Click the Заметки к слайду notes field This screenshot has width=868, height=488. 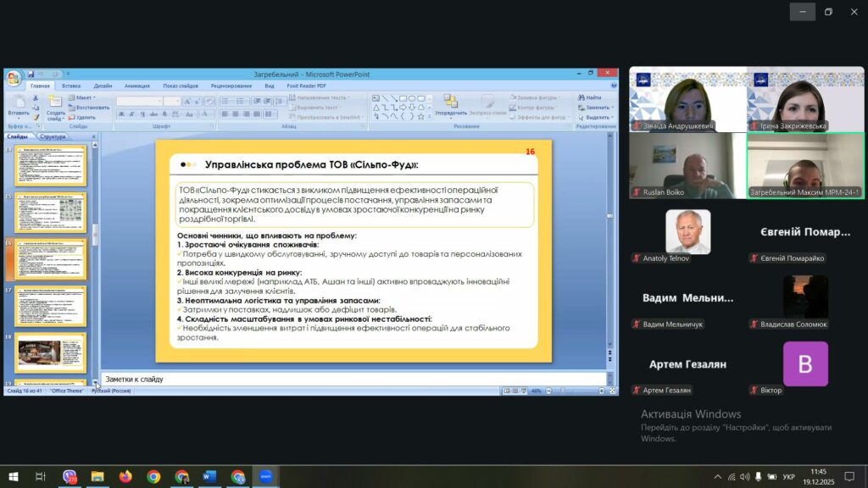339,379
